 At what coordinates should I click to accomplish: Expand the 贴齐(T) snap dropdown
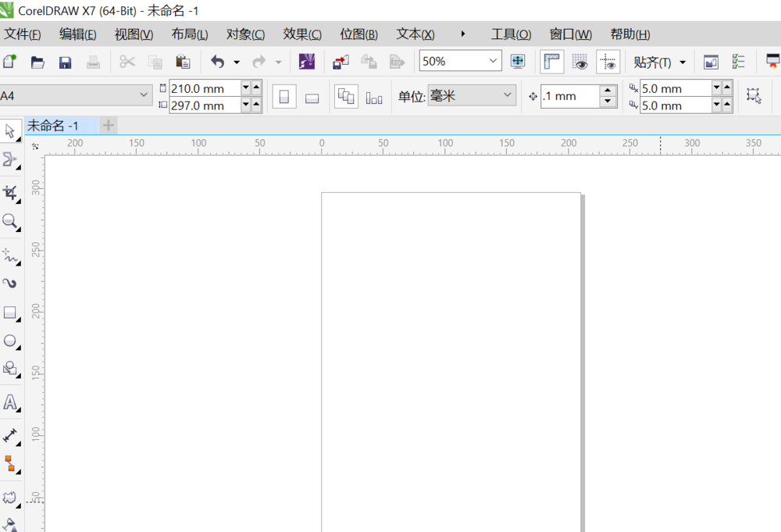683,62
